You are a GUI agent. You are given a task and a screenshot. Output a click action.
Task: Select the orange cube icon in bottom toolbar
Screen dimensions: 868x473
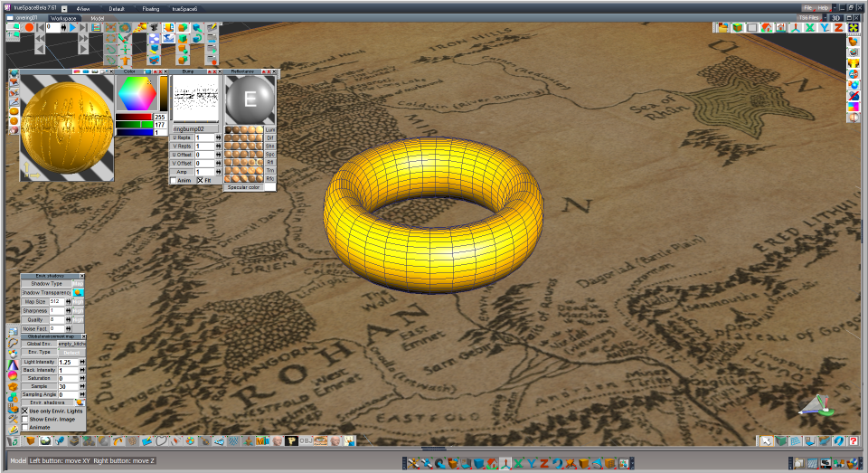(x=31, y=440)
